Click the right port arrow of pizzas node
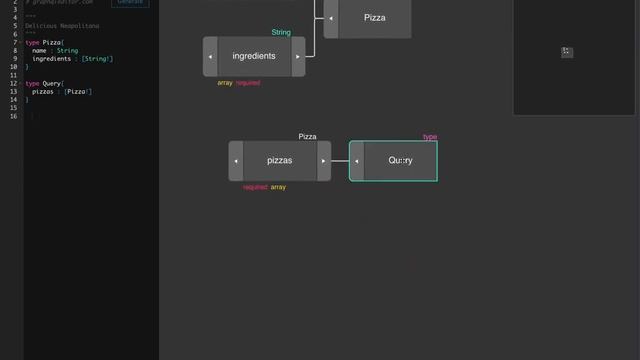Image resolution: width=640 pixels, height=360 pixels. coord(324,161)
